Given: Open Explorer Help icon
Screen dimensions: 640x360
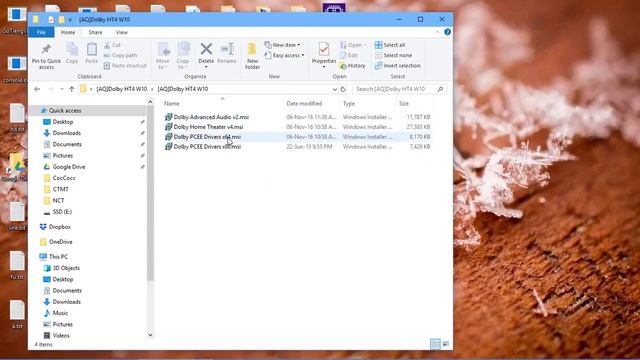Looking at the screenshot, I should coord(447,32).
